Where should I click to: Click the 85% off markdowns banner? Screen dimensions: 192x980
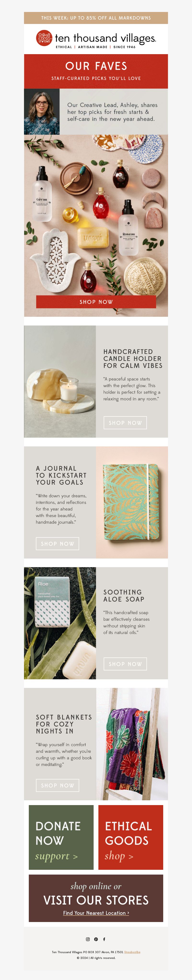click(x=96, y=18)
